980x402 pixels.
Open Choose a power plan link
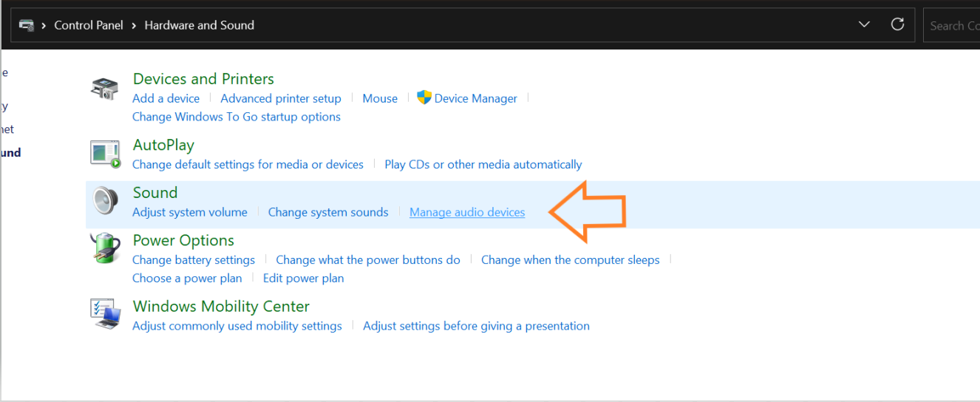187,278
